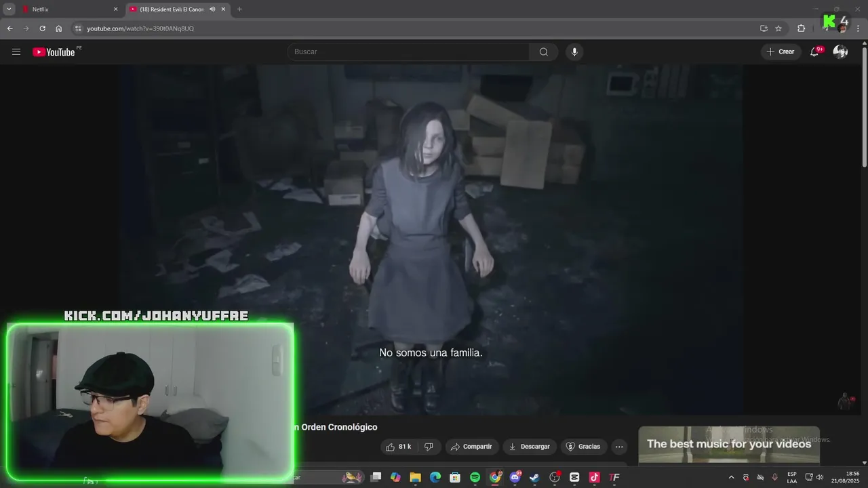Share the video via Compartir
The height and width of the screenshot is (488, 868).
pos(471,447)
